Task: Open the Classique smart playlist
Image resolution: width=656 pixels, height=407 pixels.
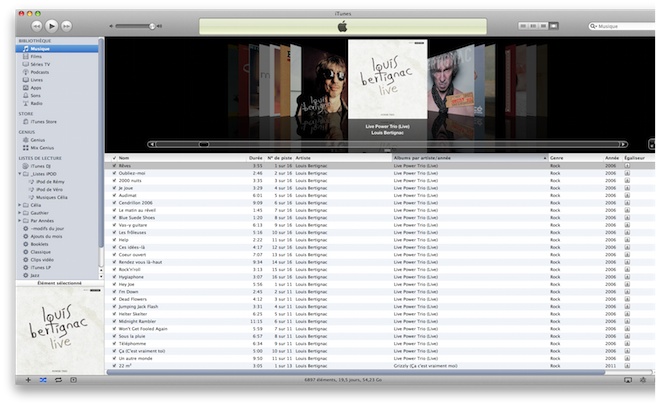Action: pos(57,252)
